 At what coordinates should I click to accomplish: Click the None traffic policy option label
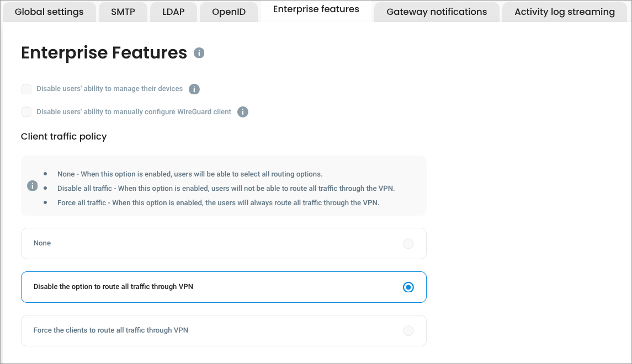click(42, 243)
